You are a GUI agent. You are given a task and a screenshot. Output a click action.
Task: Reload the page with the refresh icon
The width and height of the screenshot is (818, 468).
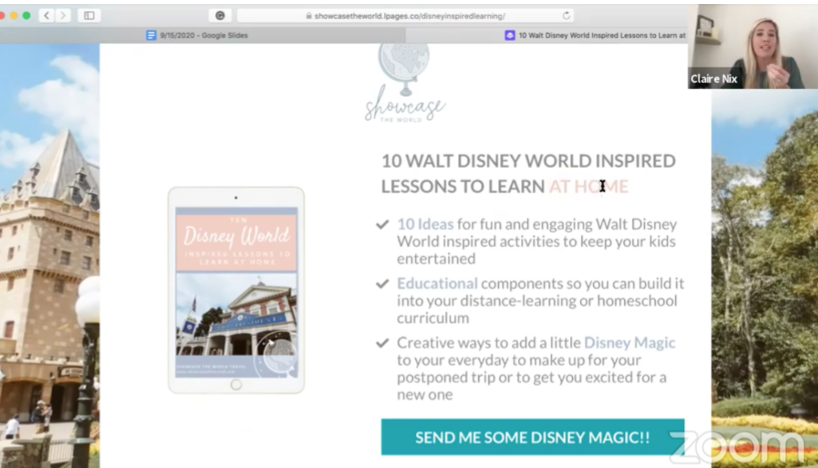[566, 16]
